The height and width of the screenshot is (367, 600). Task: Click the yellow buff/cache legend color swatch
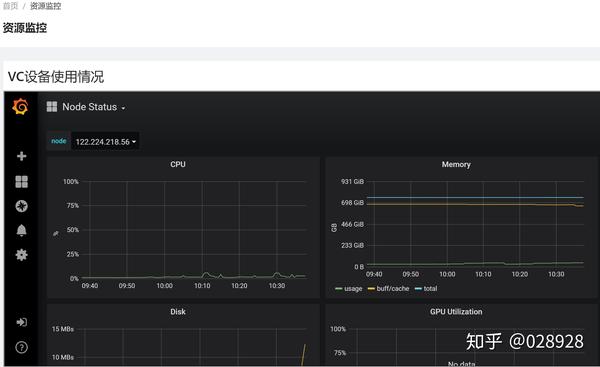371,289
